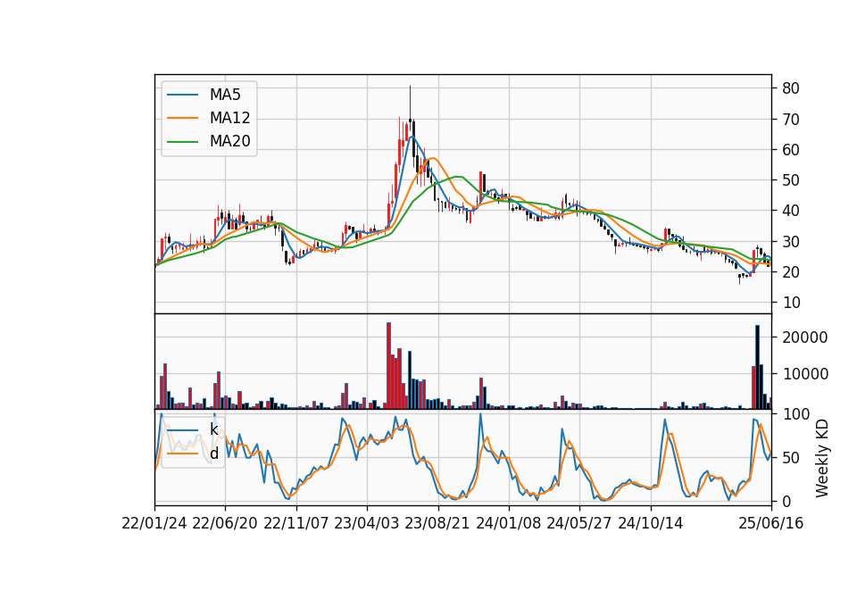Click the 40 price axis label
The width and height of the screenshot is (857, 616).
pos(791,211)
